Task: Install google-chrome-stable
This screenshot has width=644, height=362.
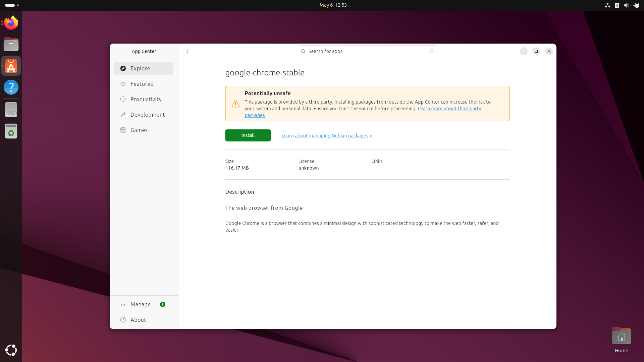Action: click(248, 135)
